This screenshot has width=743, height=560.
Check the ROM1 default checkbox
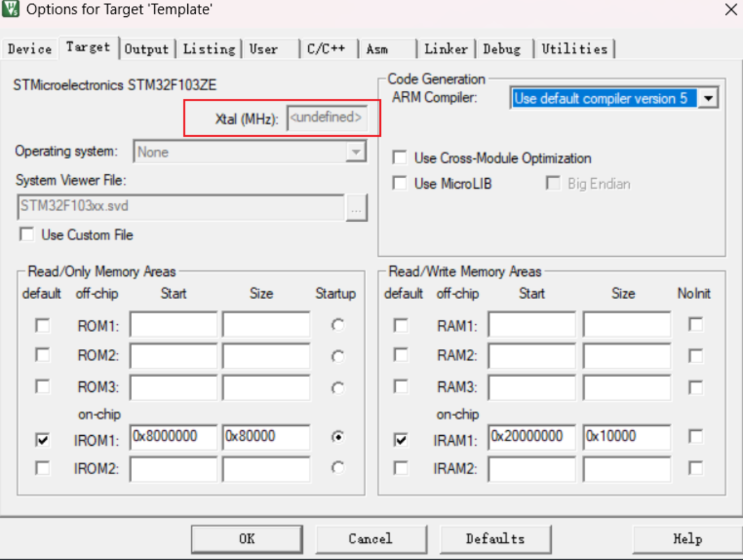coord(43,325)
